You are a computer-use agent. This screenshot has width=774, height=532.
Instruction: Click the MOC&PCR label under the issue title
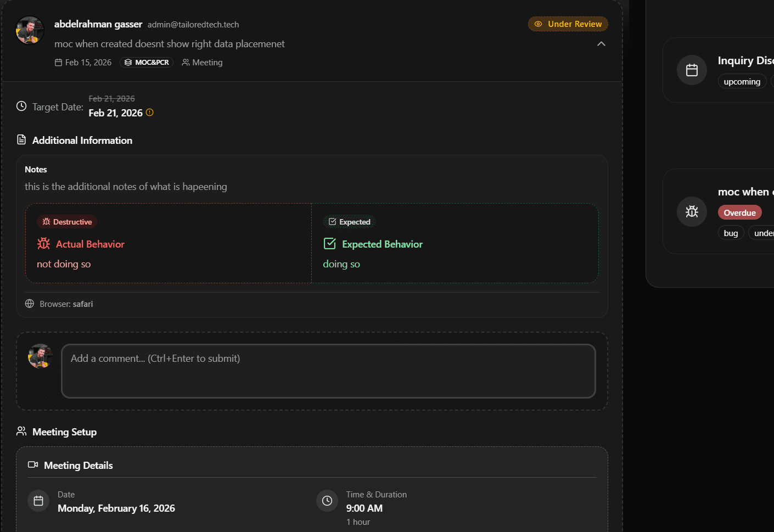(147, 62)
